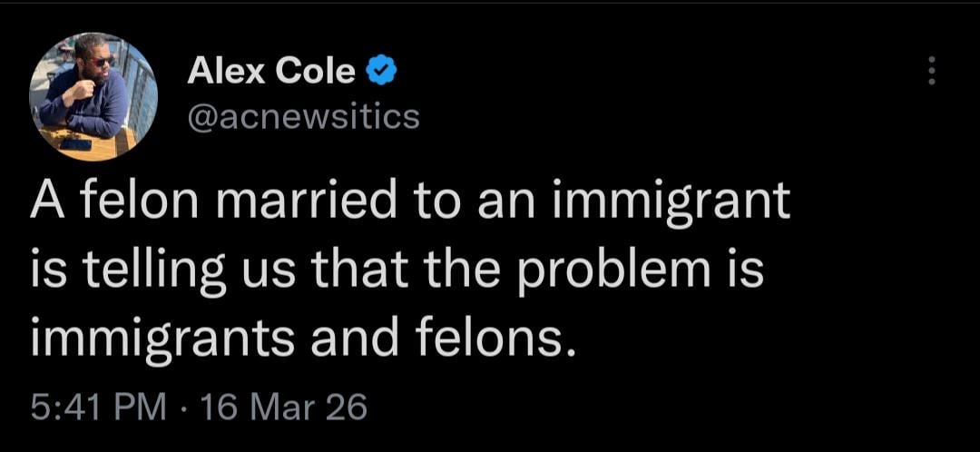Click the display name Alex Cole
Viewport: 980px width, 452px height.
(x=270, y=71)
